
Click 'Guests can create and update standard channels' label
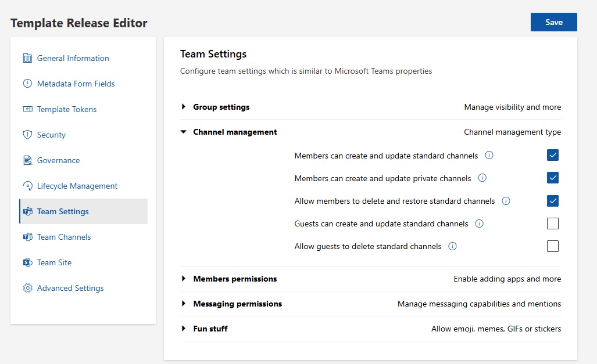[x=381, y=224]
